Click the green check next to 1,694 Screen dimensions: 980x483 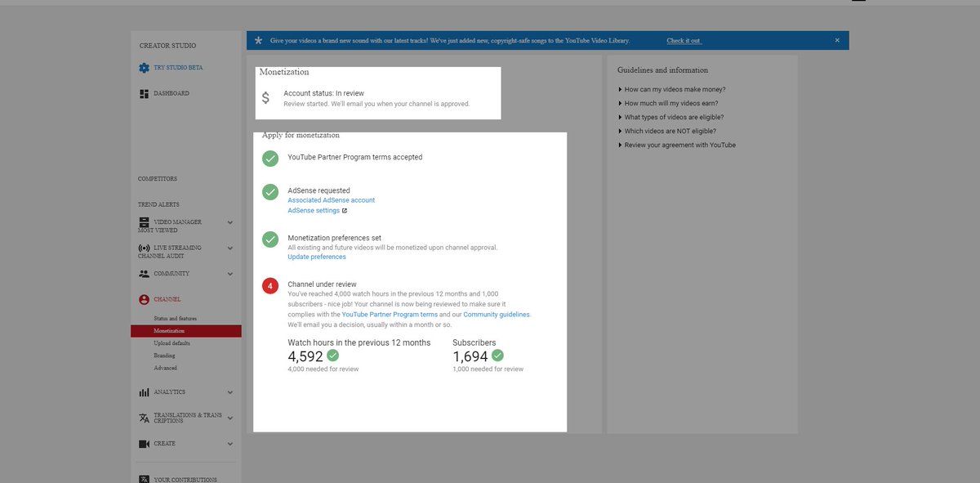click(x=497, y=356)
